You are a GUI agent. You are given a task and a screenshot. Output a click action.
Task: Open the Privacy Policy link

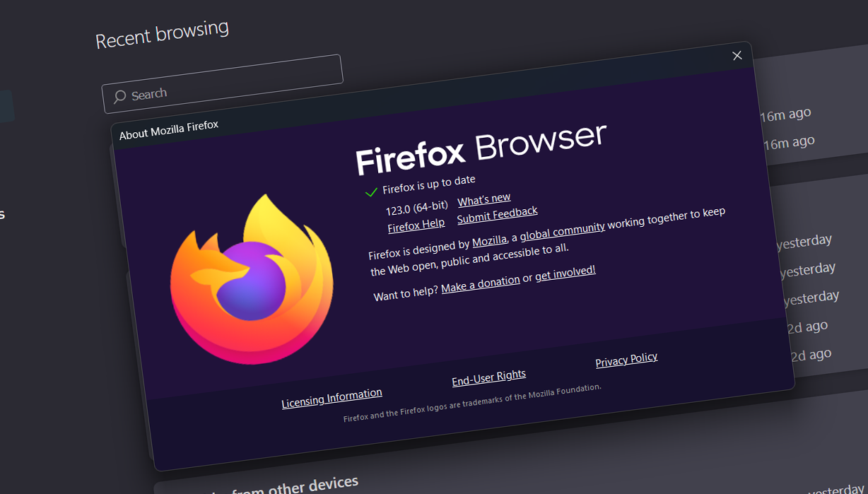pos(626,360)
